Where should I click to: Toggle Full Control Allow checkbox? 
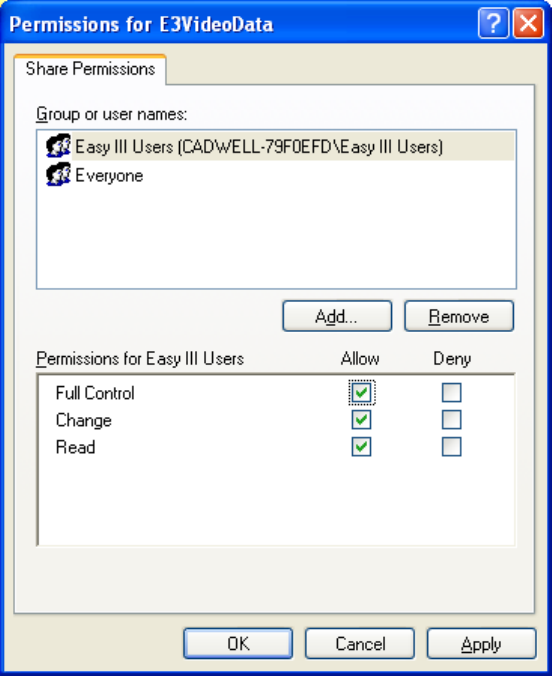pyautogui.click(x=361, y=392)
